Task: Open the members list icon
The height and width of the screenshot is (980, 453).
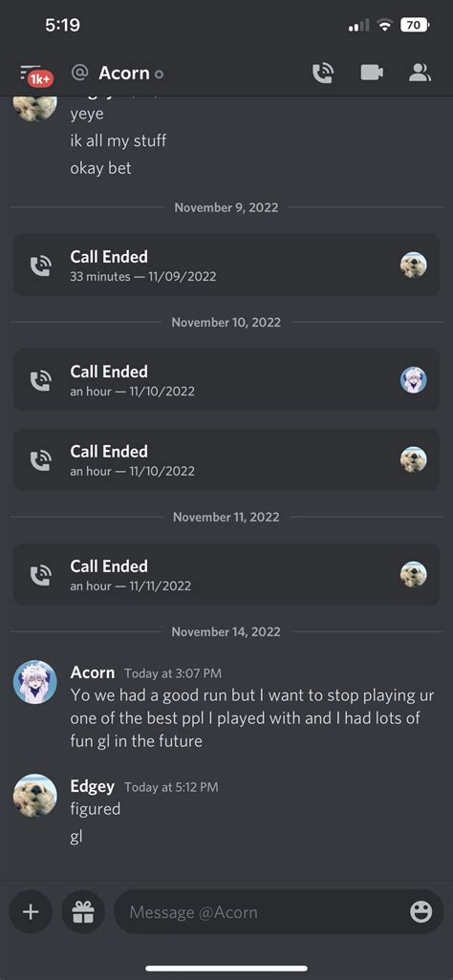Action: [420, 74]
